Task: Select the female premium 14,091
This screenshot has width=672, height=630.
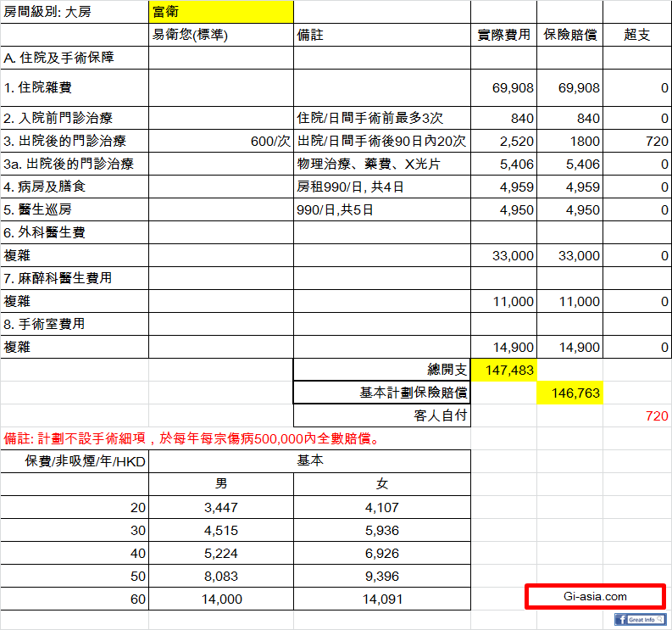Action: point(382,599)
